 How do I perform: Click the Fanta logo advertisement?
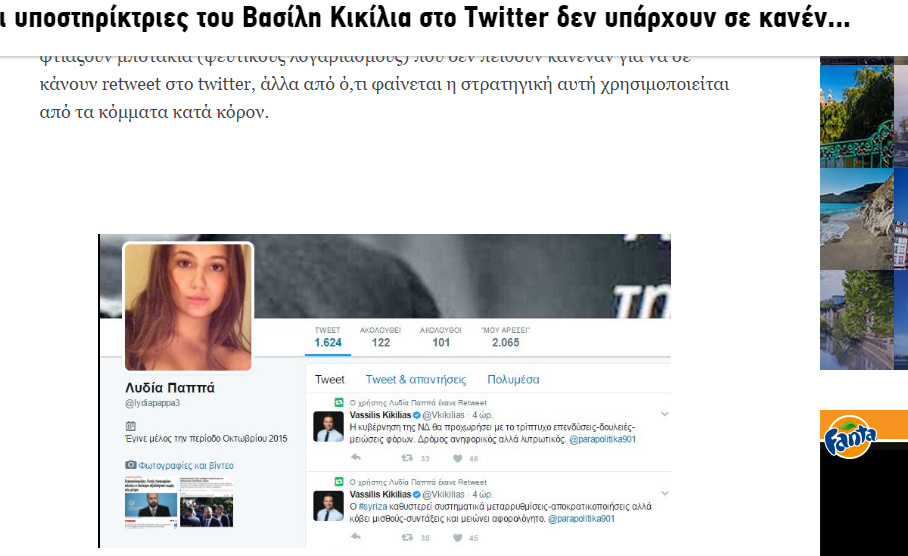click(851, 437)
